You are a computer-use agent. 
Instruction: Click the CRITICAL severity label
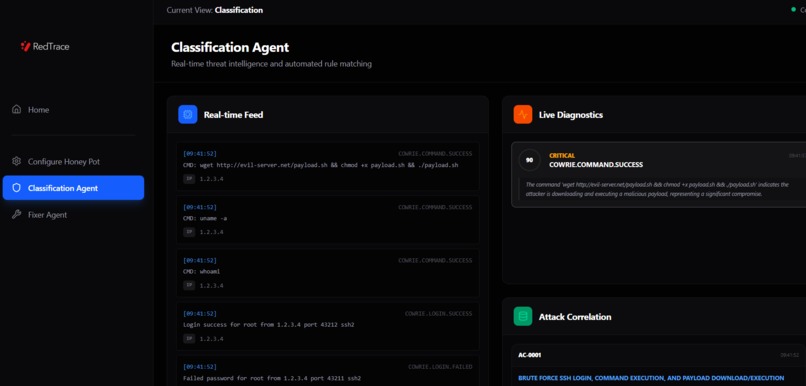562,156
